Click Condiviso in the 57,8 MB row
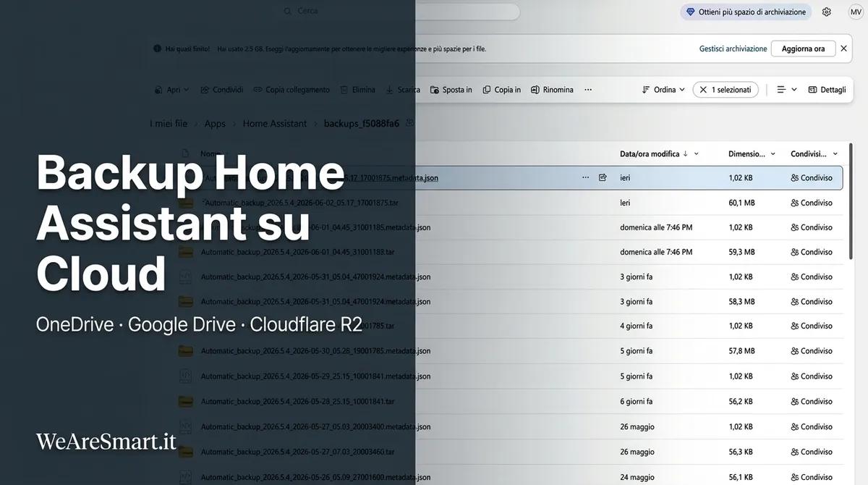The height and width of the screenshot is (485, 868). 812,350
